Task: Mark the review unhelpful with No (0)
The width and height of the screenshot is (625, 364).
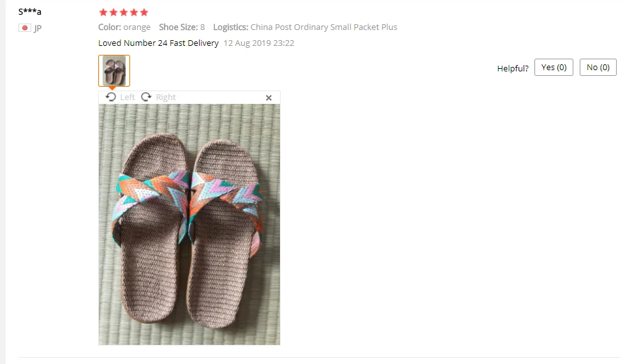Action: [598, 68]
